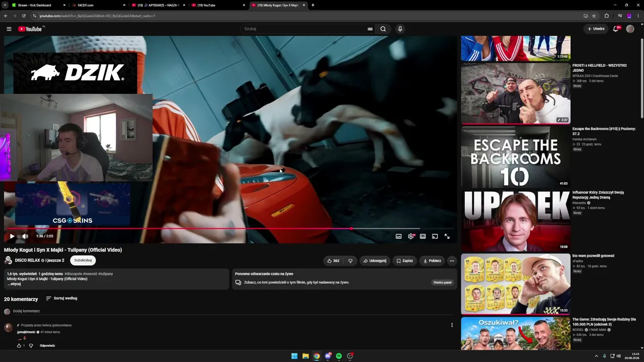Cast video to a TV device

435,236
